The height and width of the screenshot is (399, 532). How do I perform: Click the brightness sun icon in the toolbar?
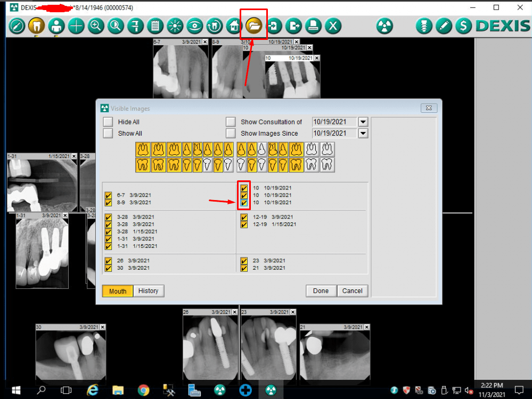[175, 26]
